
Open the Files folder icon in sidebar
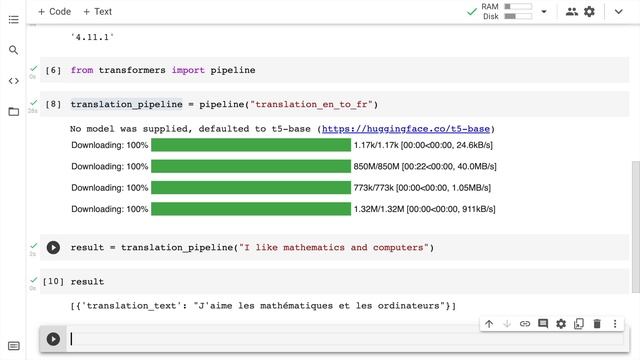(13, 111)
